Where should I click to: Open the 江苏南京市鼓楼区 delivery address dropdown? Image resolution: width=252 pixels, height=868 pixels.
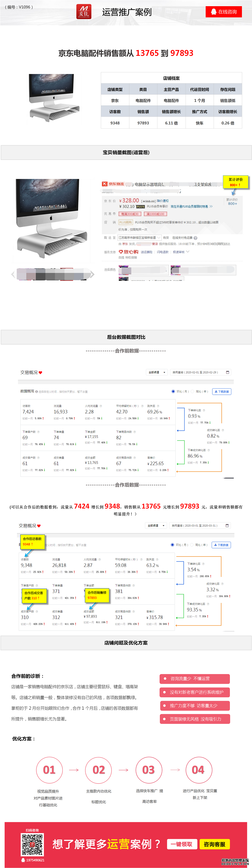[140, 238]
